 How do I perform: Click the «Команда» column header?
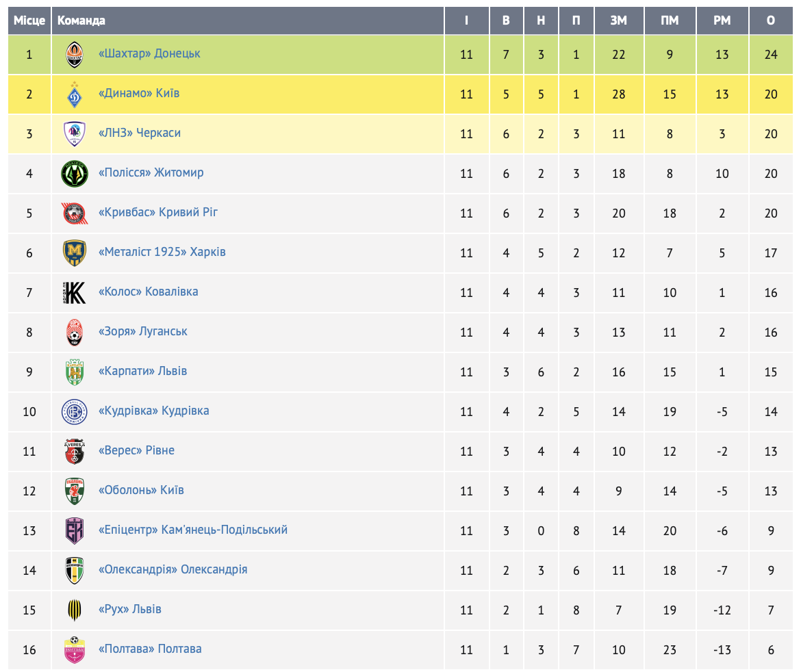pos(81,21)
